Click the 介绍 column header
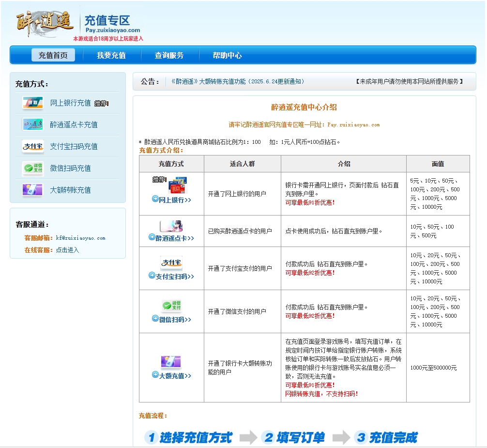 pos(344,164)
